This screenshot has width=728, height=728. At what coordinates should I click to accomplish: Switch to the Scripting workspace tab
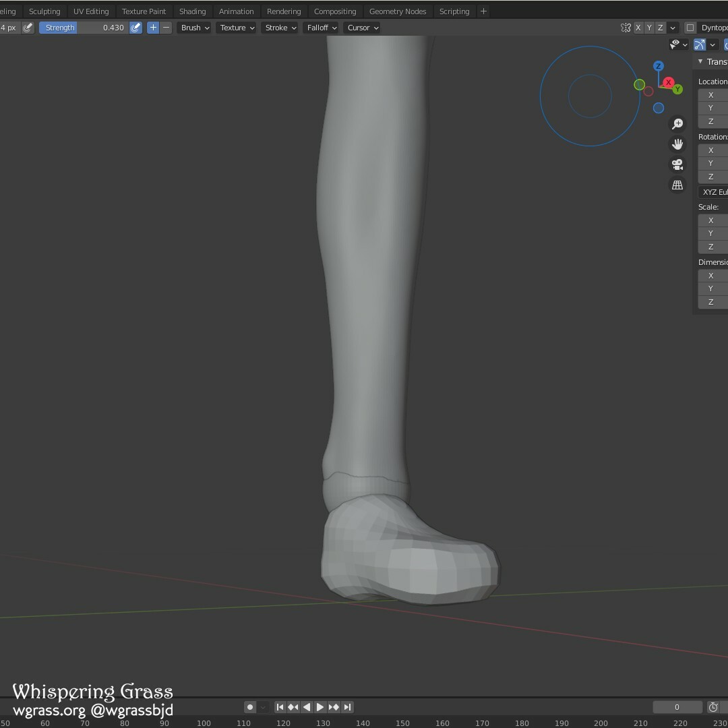454,11
